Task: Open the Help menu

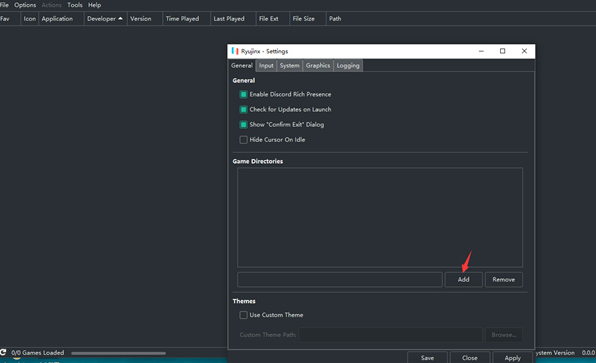Action: 95,5
